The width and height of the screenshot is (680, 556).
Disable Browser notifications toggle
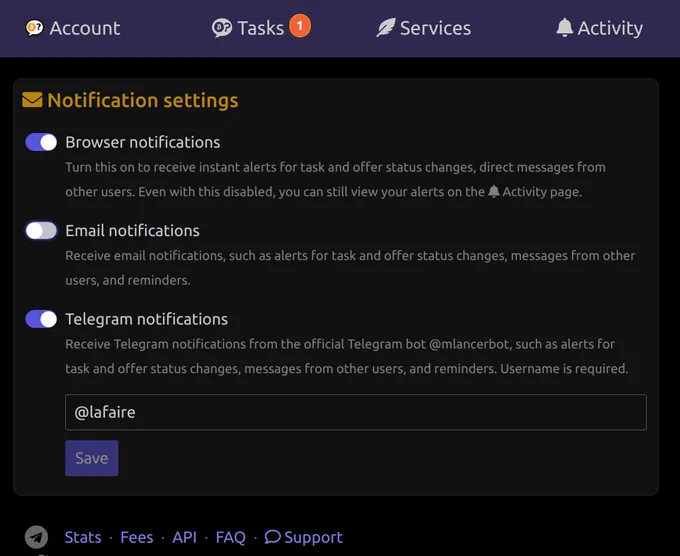pyautogui.click(x=41, y=142)
